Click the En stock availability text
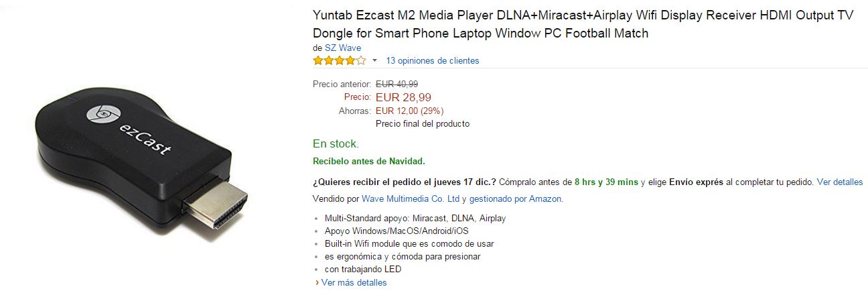868x291 pixels. click(336, 143)
